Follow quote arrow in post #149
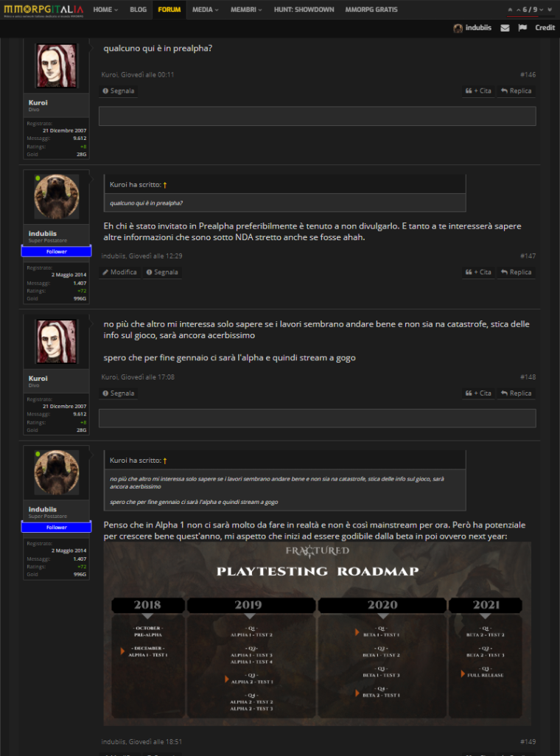The height and width of the screenshot is (756, 560). [165, 461]
